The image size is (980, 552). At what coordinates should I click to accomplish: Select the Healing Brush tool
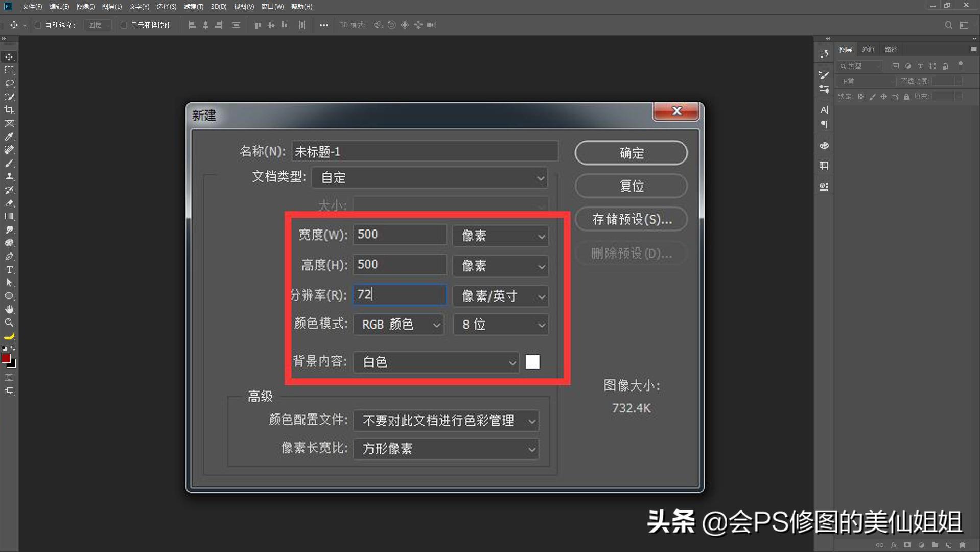pos(9,150)
